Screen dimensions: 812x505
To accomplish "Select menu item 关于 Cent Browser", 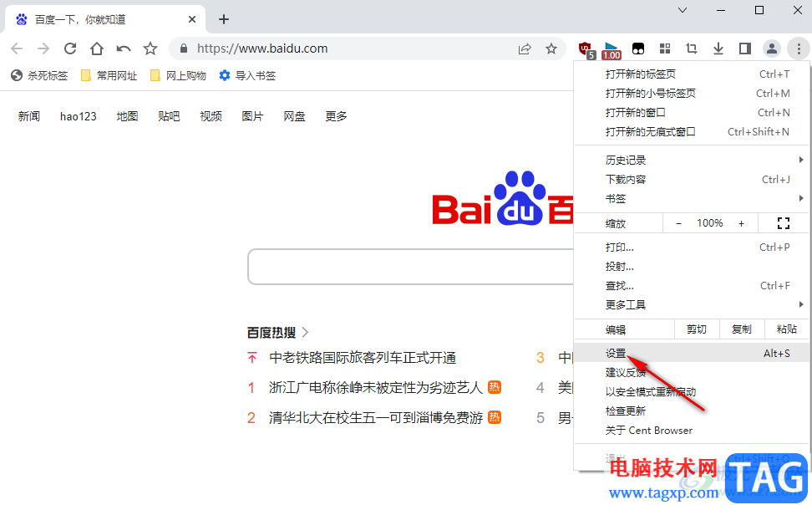I will [x=692, y=431].
